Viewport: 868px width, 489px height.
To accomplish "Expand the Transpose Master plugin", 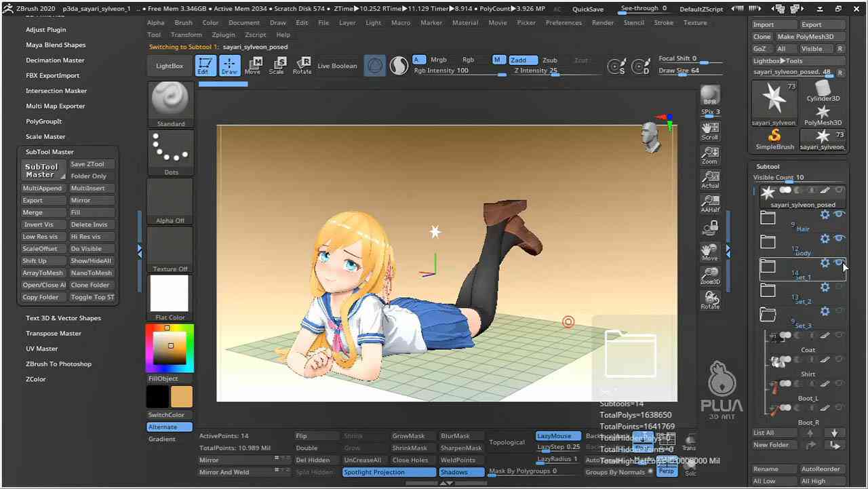I will [54, 334].
